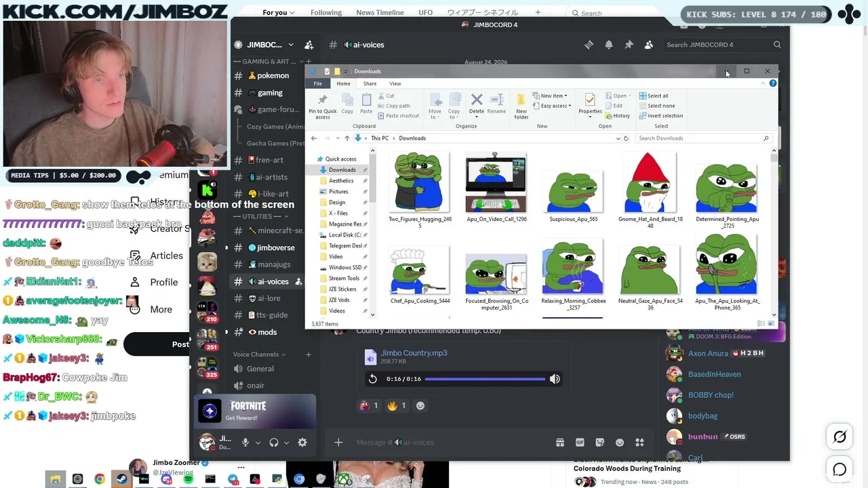Image resolution: width=868 pixels, height=488 pixels.
Task: Click the Fortnite Get Reward banner
Action: tap(256, 411)
